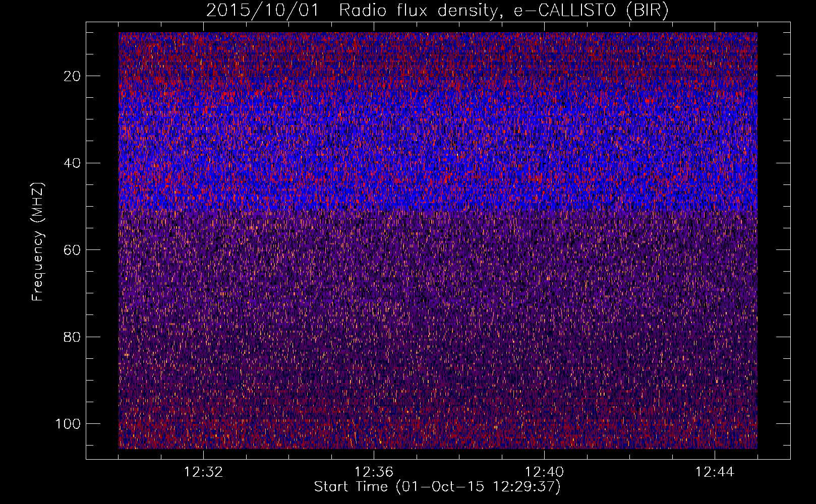Viewport: 816px width, 504px height.
Task: Click the 100 MHz frequency tick label
Action: (68, 424)
